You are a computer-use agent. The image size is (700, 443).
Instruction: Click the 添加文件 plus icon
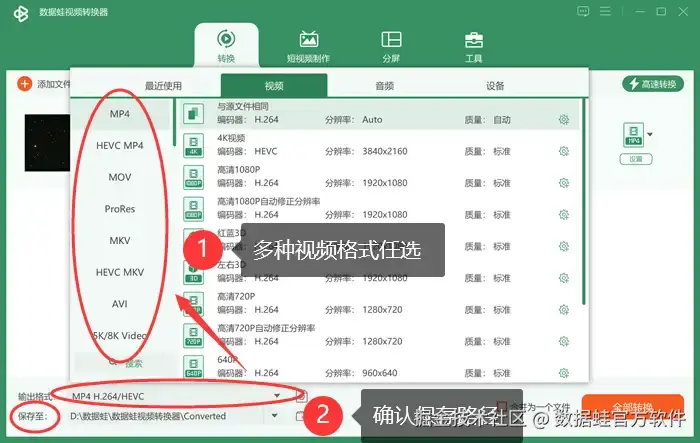click(25, 84)
